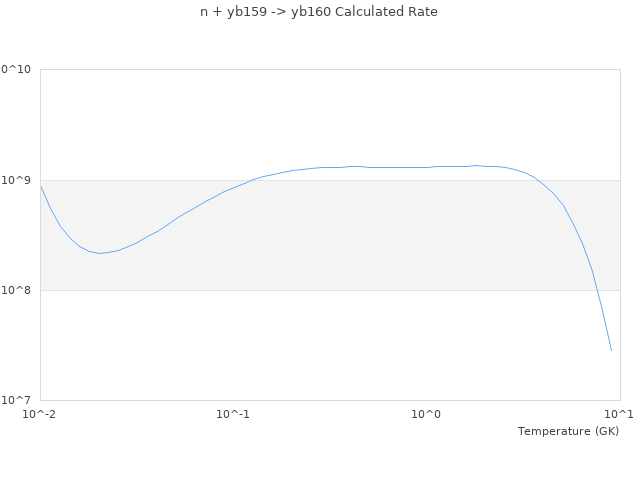This screenshot has height=480, width=640.
Task: Click the 10^-2 x-axis tick label
Action: [x=40, y=414]
